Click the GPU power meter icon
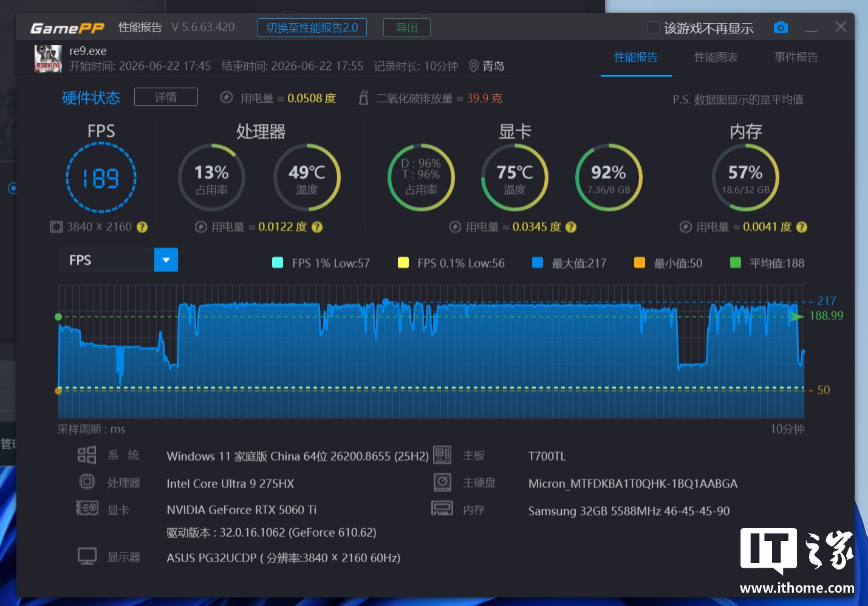This screenshot has width=868, height=606. (455, 227)
